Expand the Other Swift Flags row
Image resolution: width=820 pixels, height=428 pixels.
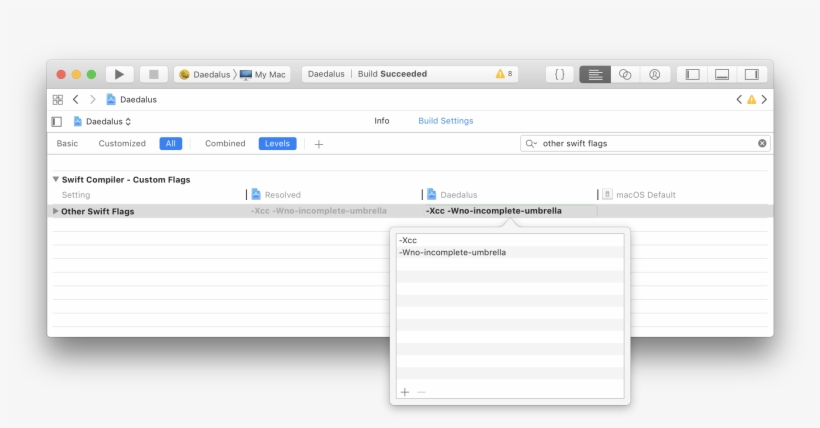[55, 211]
